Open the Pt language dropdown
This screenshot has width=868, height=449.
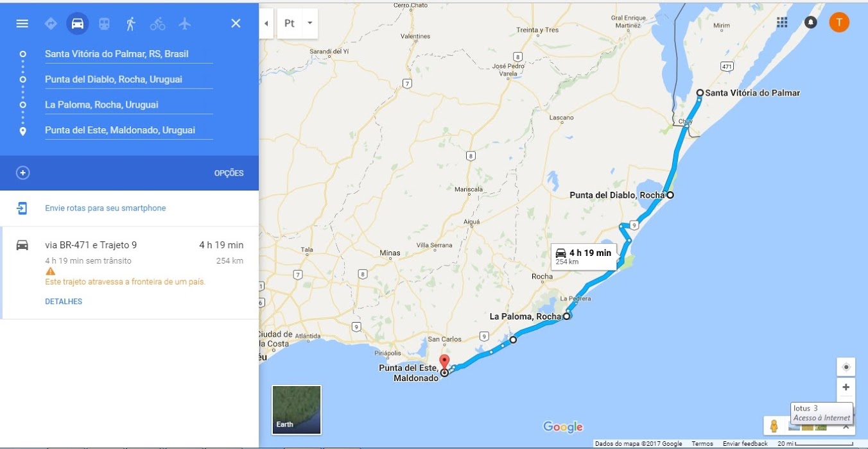298,23
